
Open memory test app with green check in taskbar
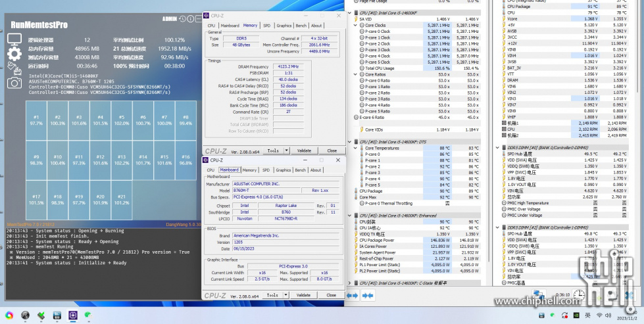pyautogui.click(x=41, y=315)
